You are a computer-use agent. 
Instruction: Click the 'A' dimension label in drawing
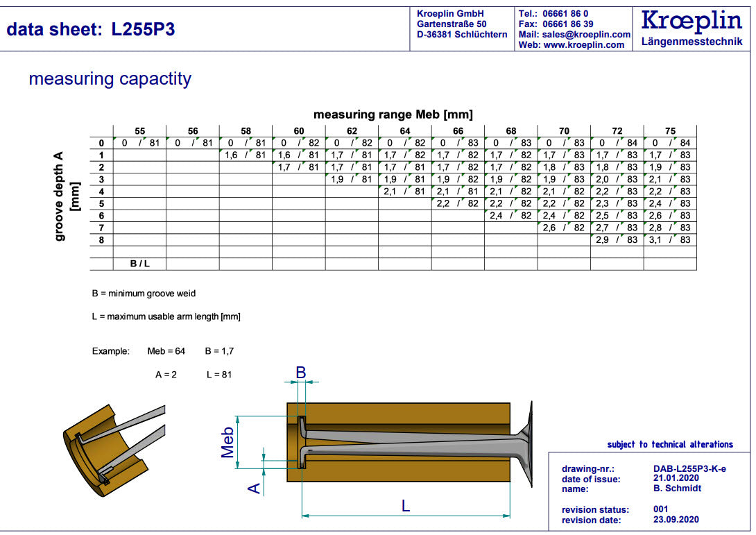254,489
